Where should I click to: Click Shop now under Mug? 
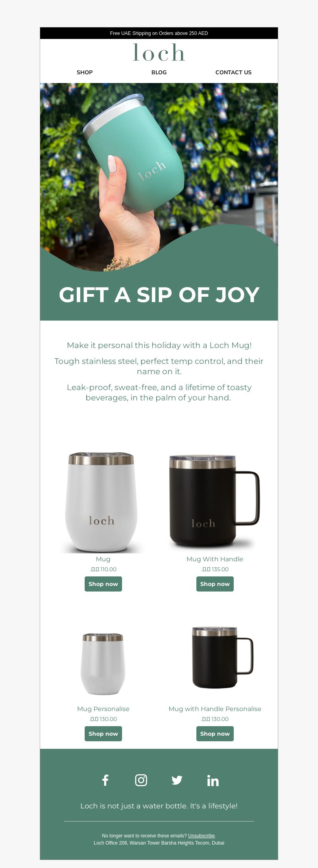tap(103, 584)
